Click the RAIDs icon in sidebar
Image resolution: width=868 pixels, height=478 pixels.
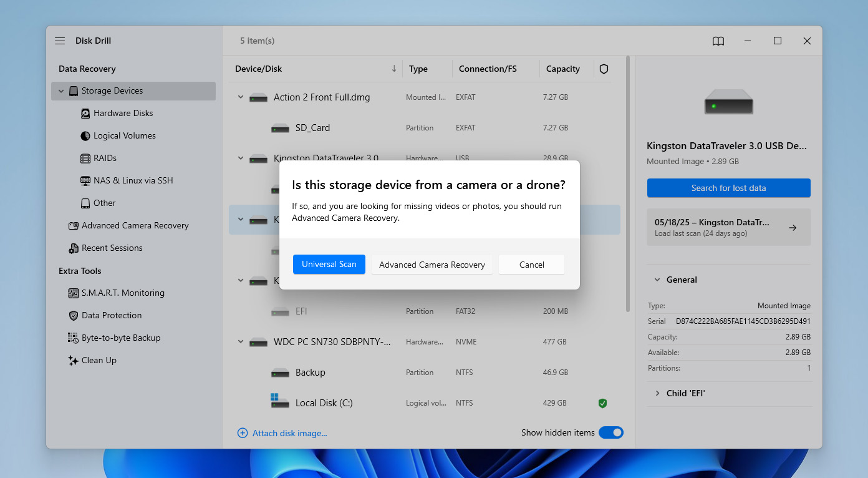tap(85, 158)
